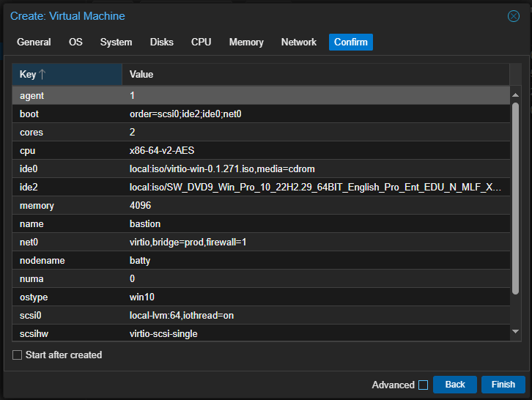Viewport: 532px width, 400px height.
Task: Open the Disks tab
Action: coord(161,42)
